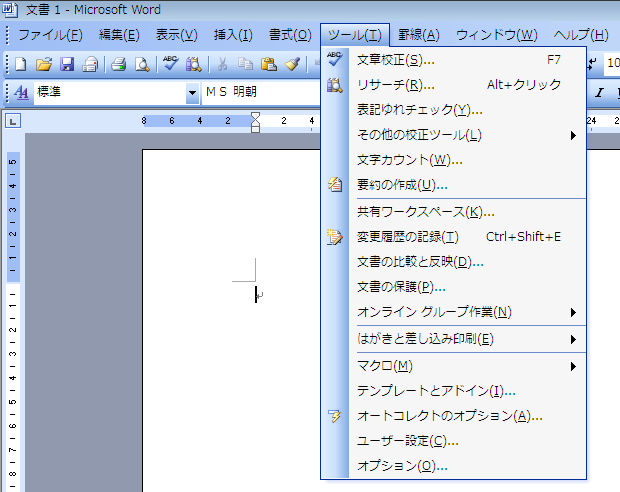Screen dimensions: 620x492
Task: Click the indent marker on the horizontal ruler
Action: [255, 122]
